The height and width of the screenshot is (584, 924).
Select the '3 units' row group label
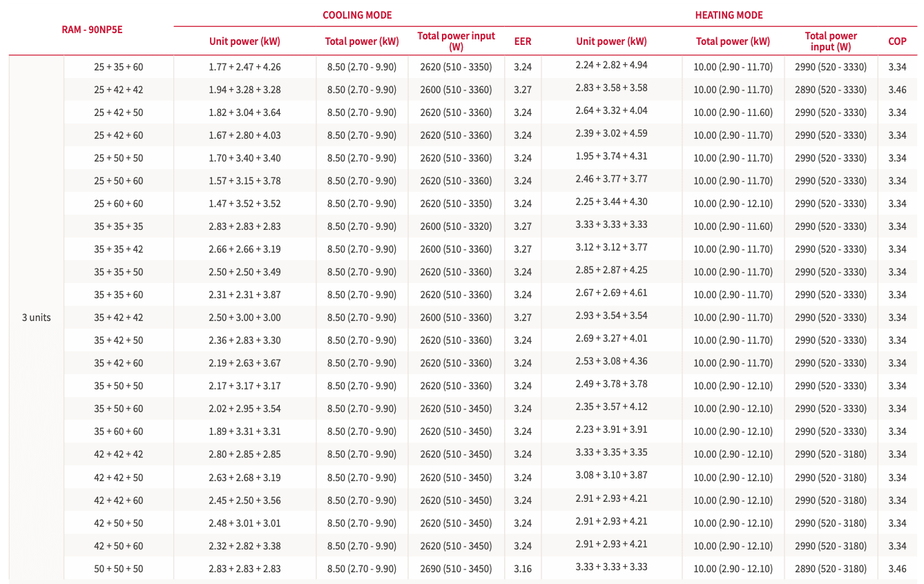(x=36, y=318)
